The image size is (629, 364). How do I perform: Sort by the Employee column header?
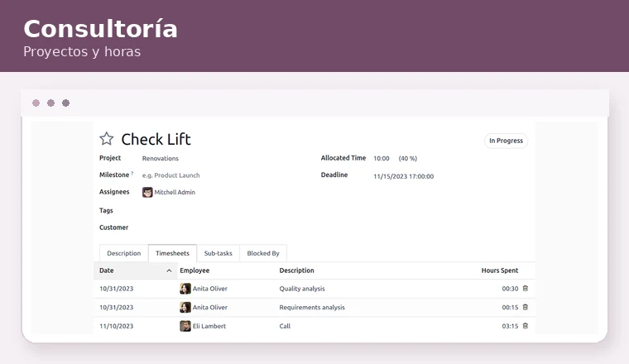194,271
